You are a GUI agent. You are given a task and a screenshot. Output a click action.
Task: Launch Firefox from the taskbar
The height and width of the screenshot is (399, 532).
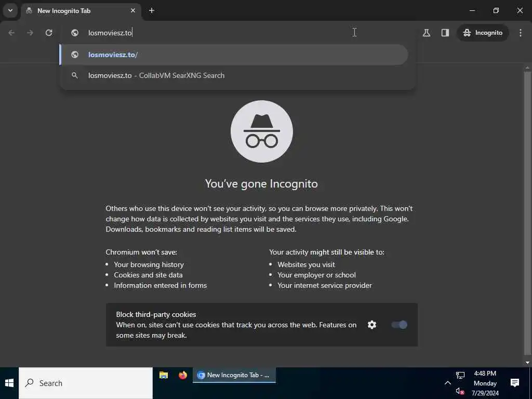pyautogui.click(x=183, y=375)
